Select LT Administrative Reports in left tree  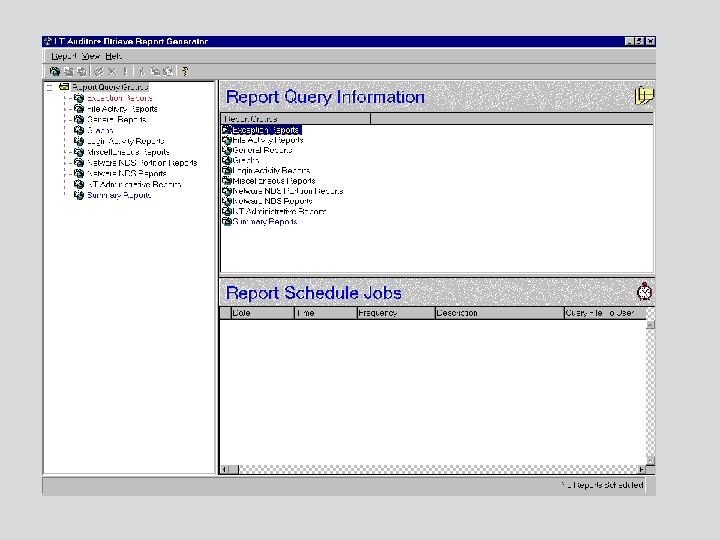134,185
